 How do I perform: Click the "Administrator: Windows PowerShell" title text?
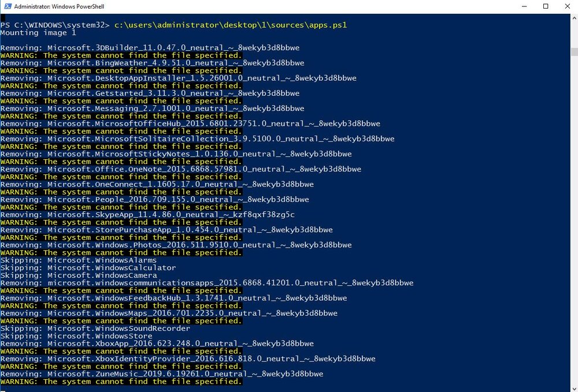tap(59, 6)
